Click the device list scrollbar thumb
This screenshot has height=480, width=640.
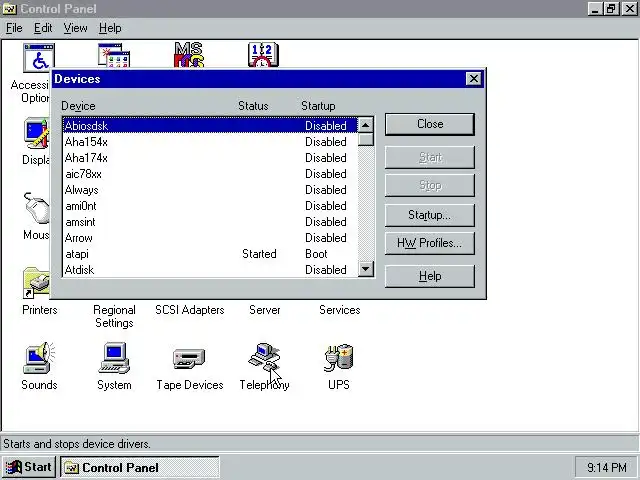(365, 139)
